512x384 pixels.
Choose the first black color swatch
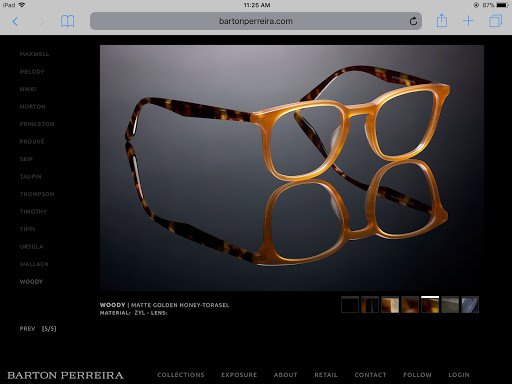pos(350,305)
